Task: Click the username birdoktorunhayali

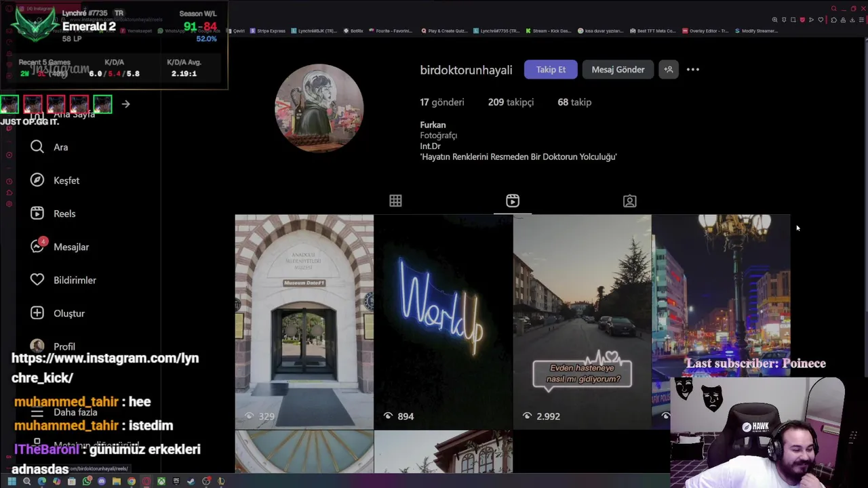Action: coord(466,70)
